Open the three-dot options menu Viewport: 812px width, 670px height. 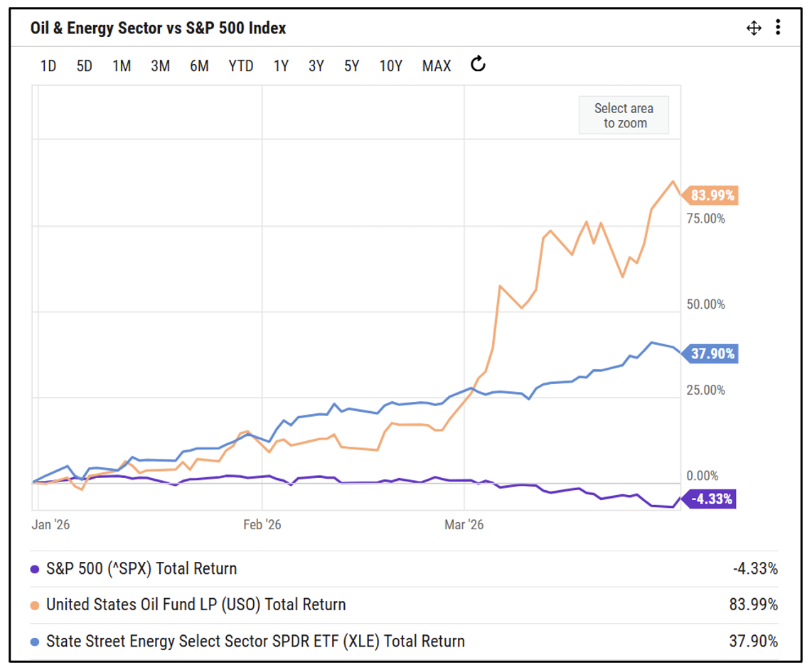coord(778,28)
